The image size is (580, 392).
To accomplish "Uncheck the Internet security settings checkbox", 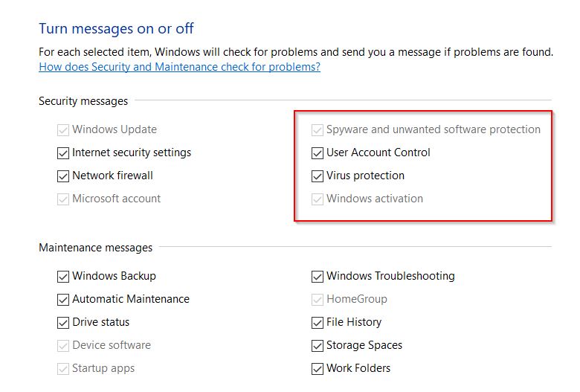I will (63, 153).
